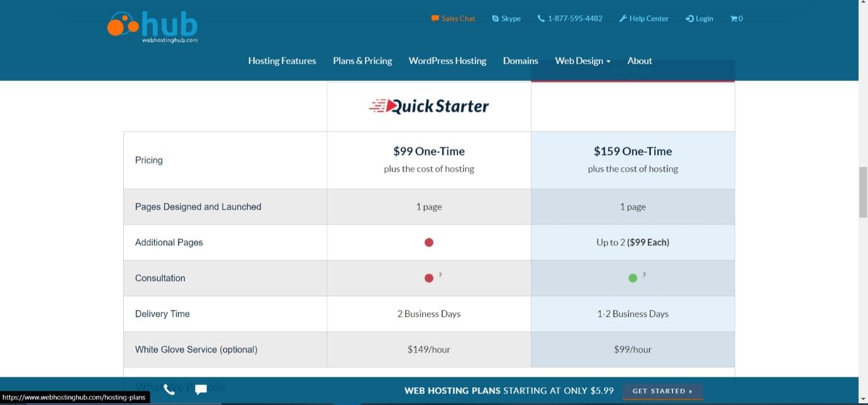
Task: Click Pages Designed and Launched label
Action: [198, 207]
